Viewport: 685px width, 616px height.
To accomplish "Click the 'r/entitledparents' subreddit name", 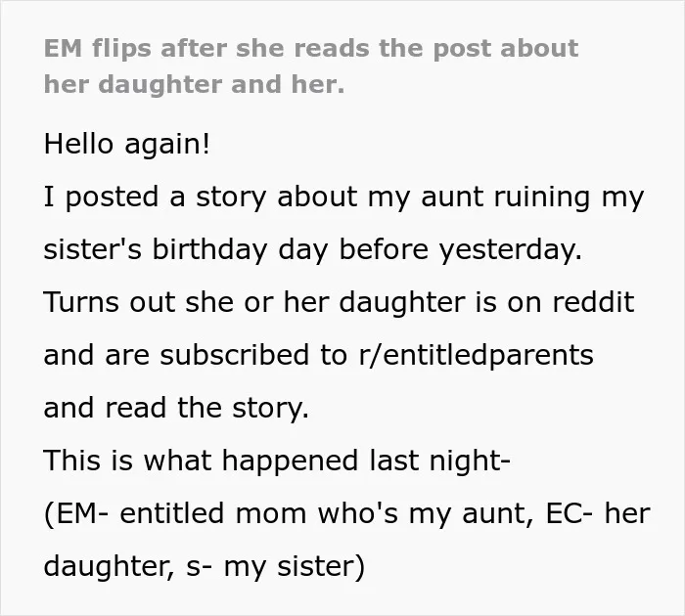I will pos(476,355).
